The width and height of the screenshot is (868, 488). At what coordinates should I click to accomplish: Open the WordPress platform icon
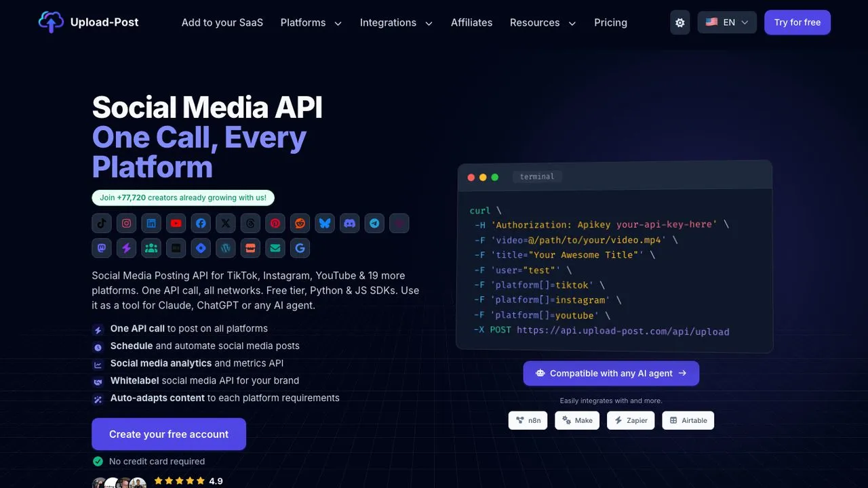click(226, 248)
